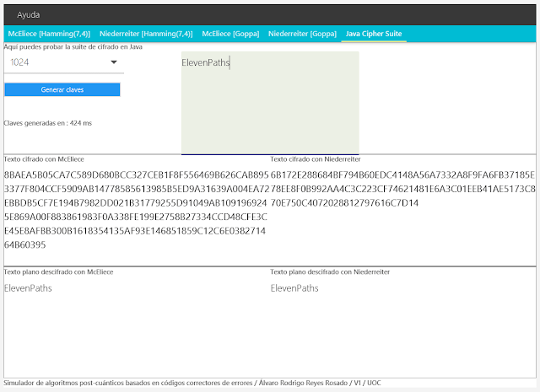
Task: Click the 1024 key size value
Action: 22,62
